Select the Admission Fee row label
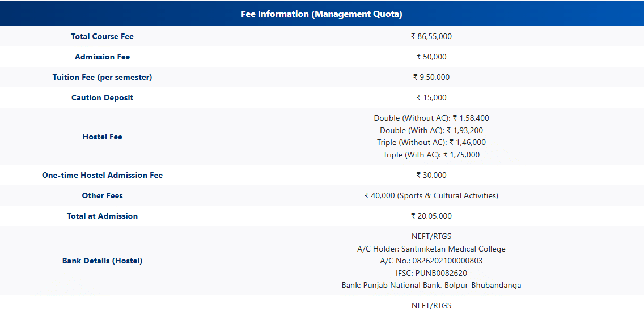This screenshot has height=311, width=644. tap(102, 57)
